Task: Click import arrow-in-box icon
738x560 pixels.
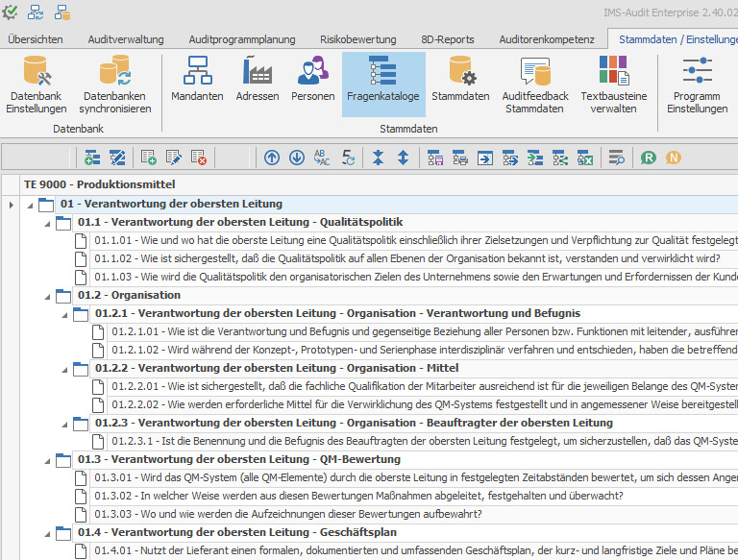Action: 485,158
